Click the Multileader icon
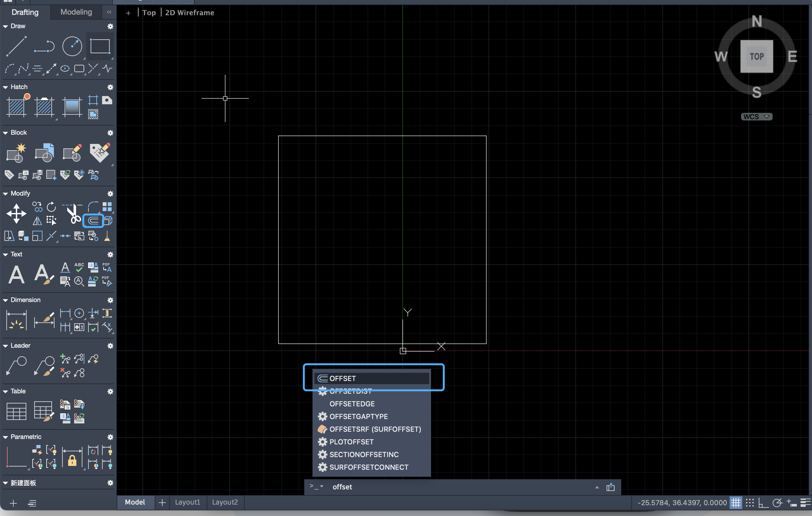812x516 pixels. tap(16, 366)
